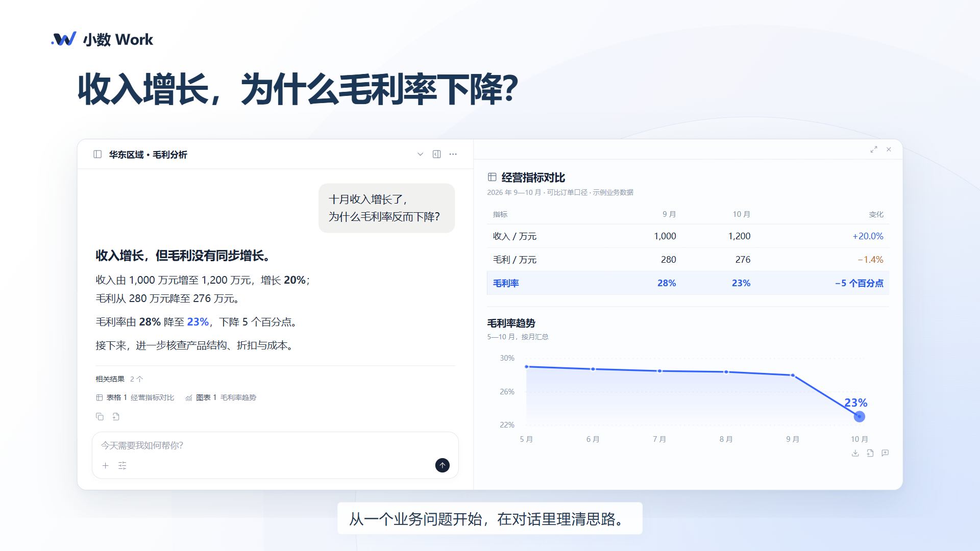Click the plus attachment icon in chat box
The width and height of the screenshot is (980, 551).
click(106, 465)
